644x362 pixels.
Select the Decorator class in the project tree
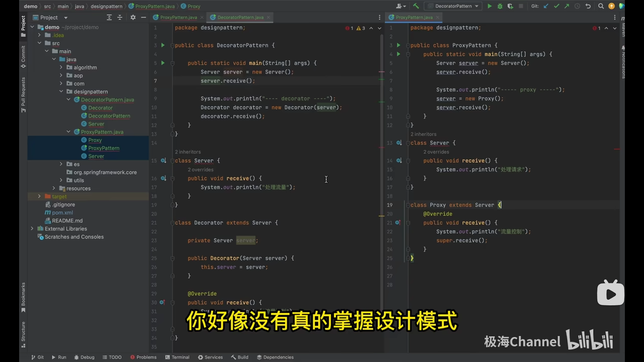click(x=100, y=108)
